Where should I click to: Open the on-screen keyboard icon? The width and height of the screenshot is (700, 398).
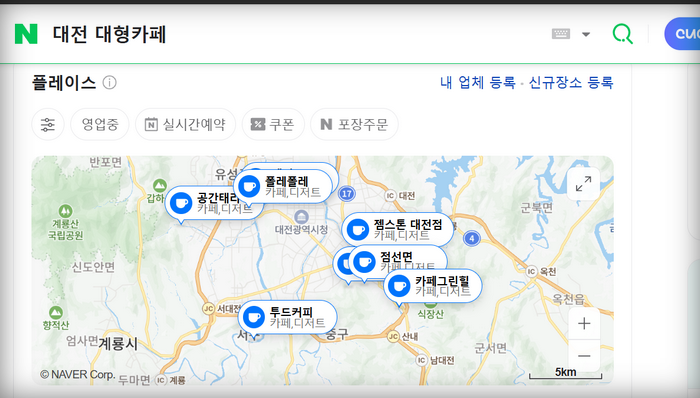(561, 34)
